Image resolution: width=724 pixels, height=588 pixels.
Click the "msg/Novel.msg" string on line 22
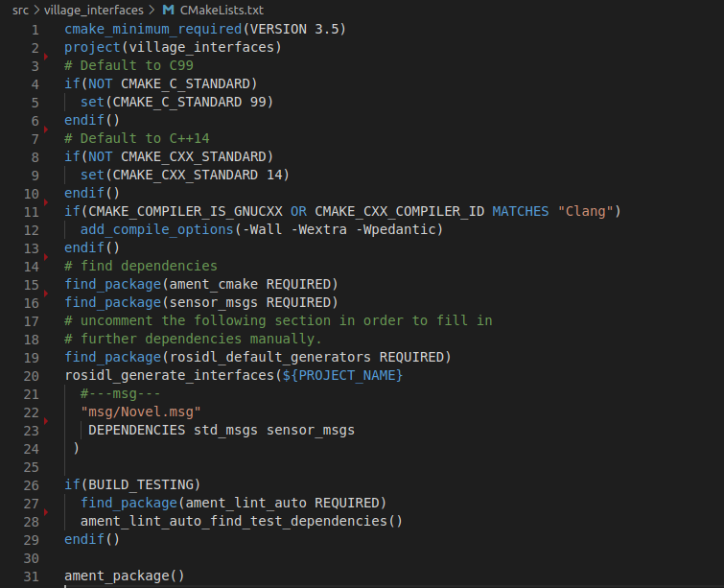[140, 412]
